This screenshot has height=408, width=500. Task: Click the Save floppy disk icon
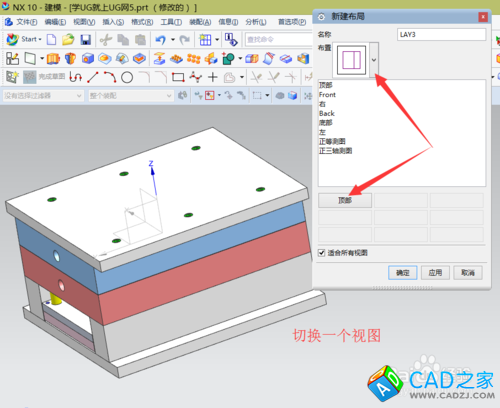[86, 40]
